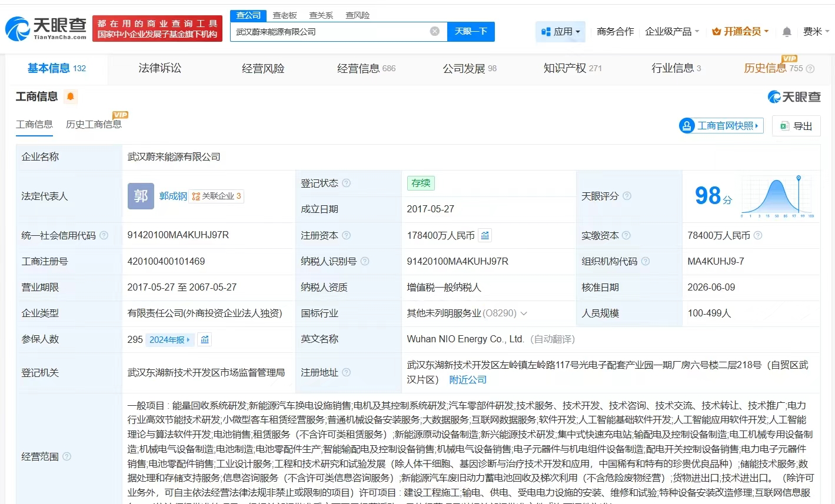Click the 郭 avatar of the legal representative
The height and width of the screenshot is (504, 835).
(x=141, y=196)
